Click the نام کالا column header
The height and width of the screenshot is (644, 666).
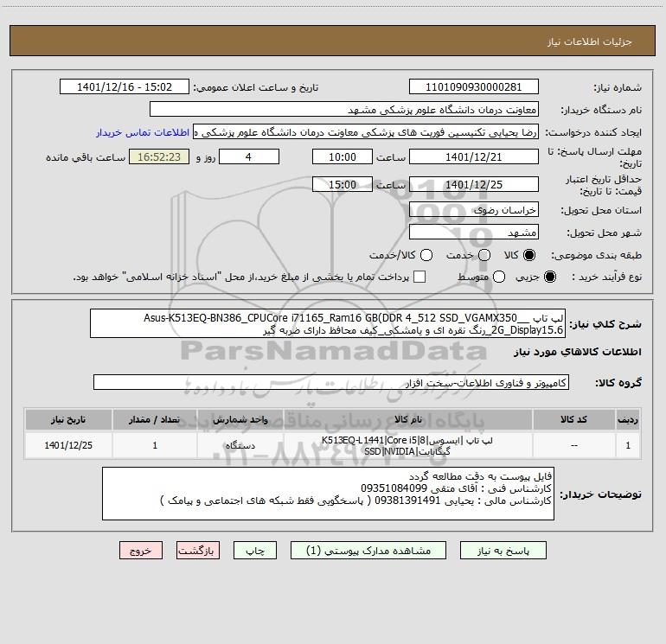tap(407, 420)
